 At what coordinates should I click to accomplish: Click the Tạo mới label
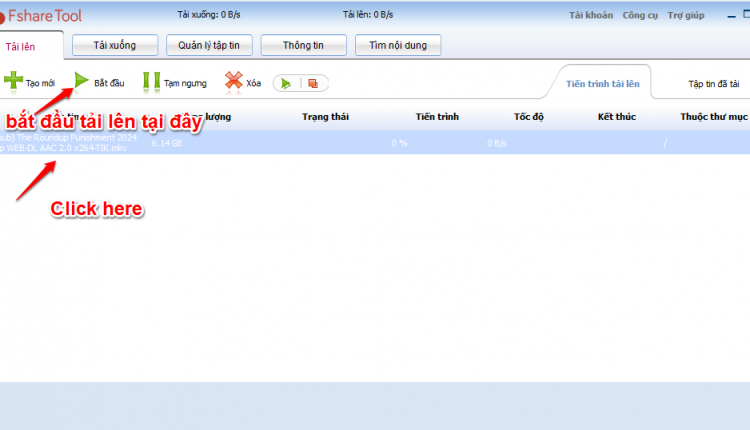40,83
